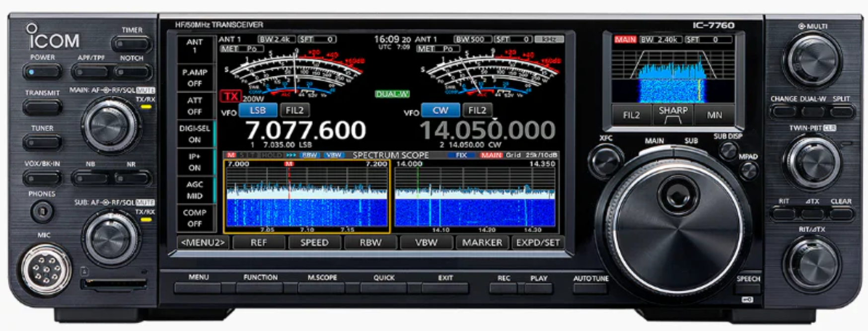
Task: Tap the FIX scope mode indicator
Action: coord(461,155)
